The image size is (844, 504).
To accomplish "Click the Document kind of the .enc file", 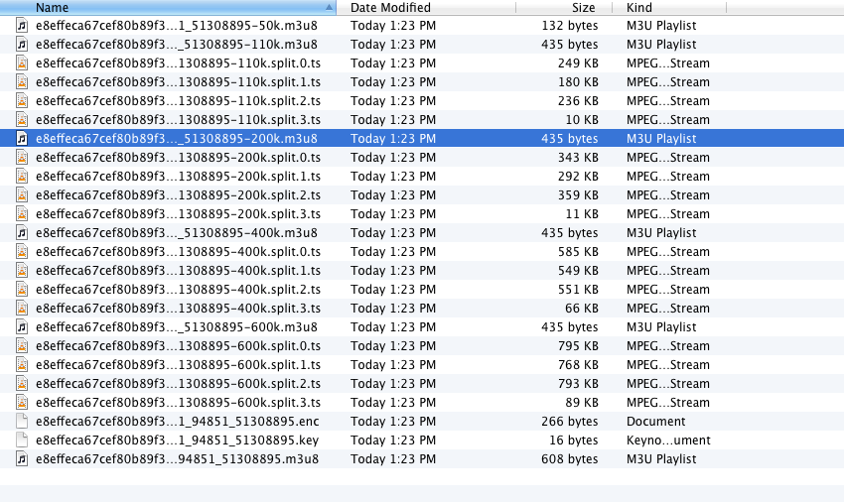I will 655,422.
